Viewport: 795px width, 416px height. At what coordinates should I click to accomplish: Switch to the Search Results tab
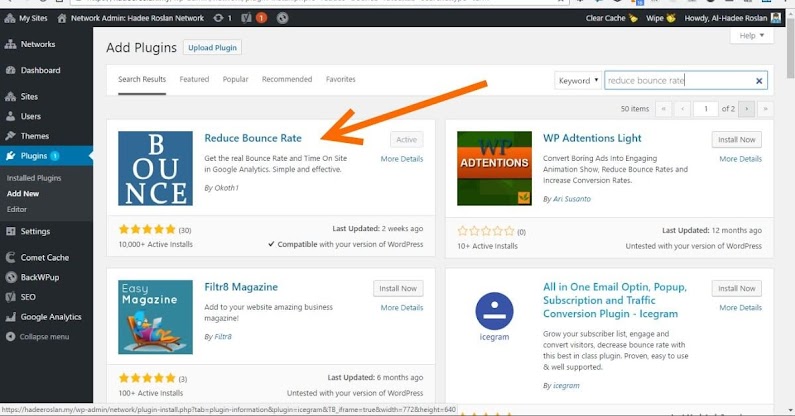tap(142, 79)
